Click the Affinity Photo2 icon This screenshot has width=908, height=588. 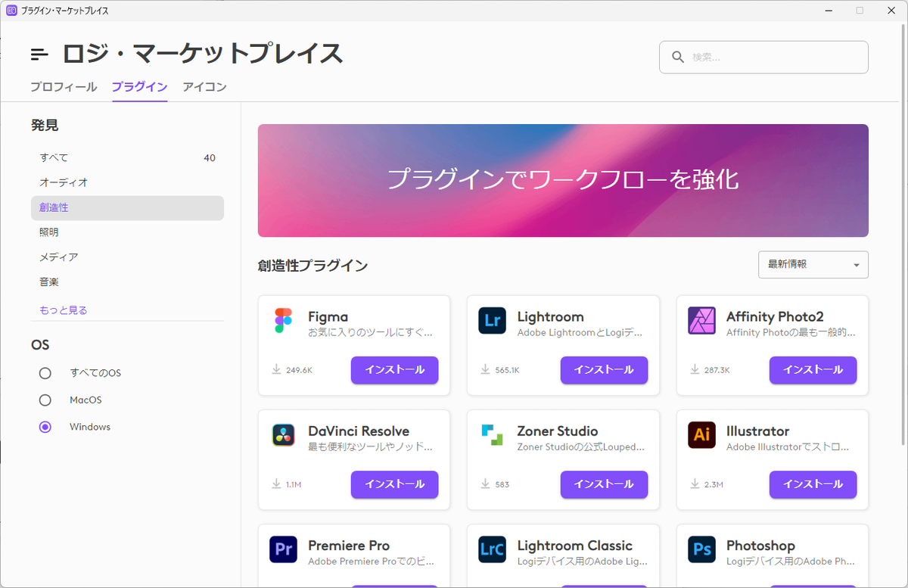coord(702,321)
